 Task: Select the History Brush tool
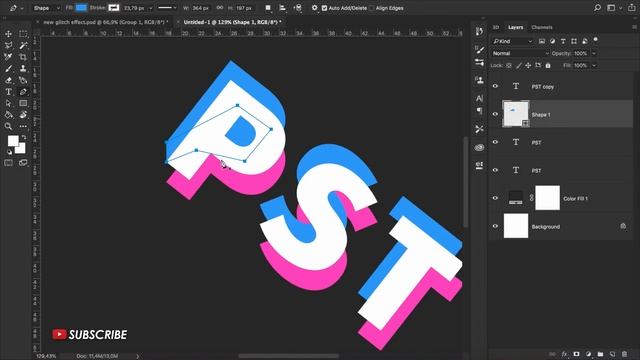(x=23, y=80)
